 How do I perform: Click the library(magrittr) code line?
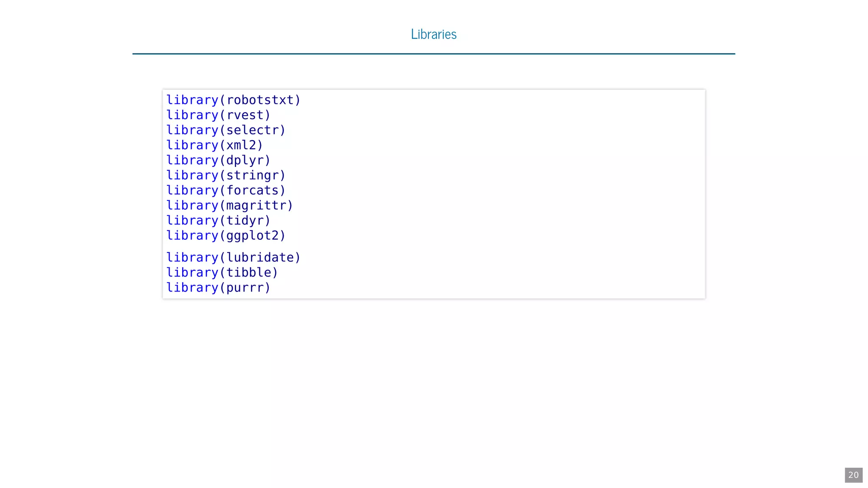point(229,205)
